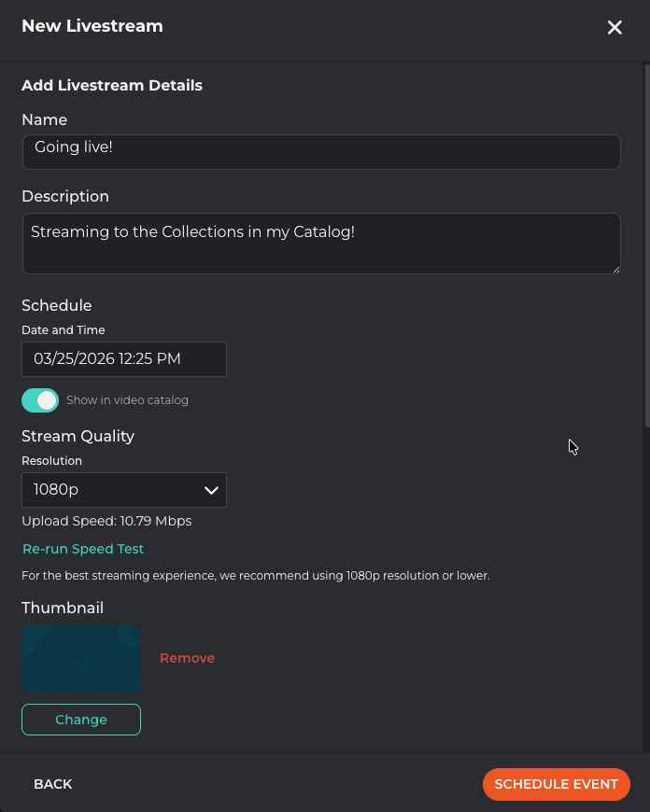The height and width of the screenshot is (812, 650).
Task: Remove the current thumbnail
Action: pos(187,658)
